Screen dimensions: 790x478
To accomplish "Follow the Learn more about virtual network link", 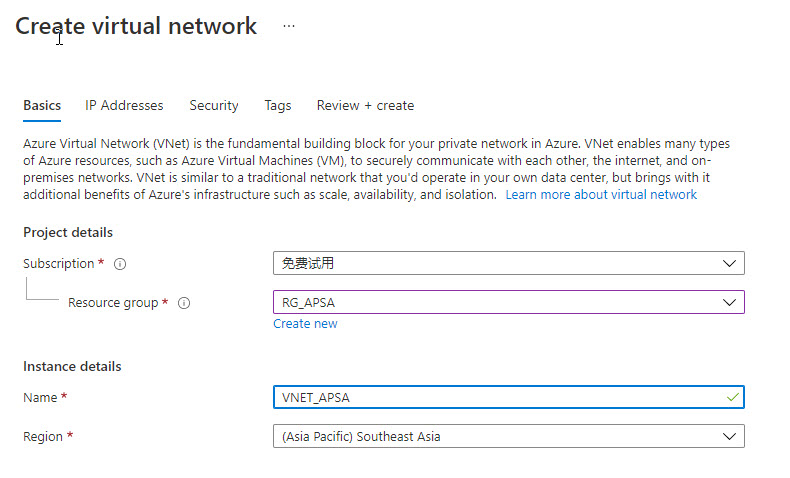I will point(601,195).
